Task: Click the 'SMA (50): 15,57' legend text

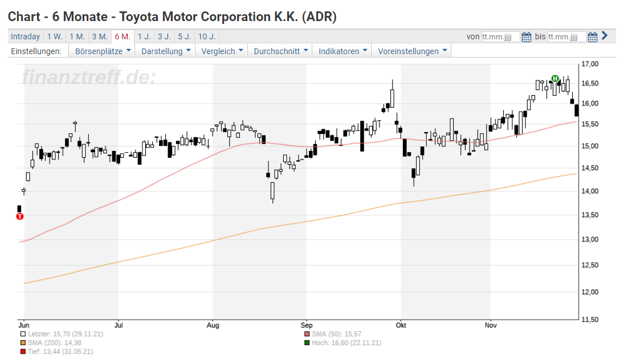Action: pyautogui.click(x=336, y=334)
